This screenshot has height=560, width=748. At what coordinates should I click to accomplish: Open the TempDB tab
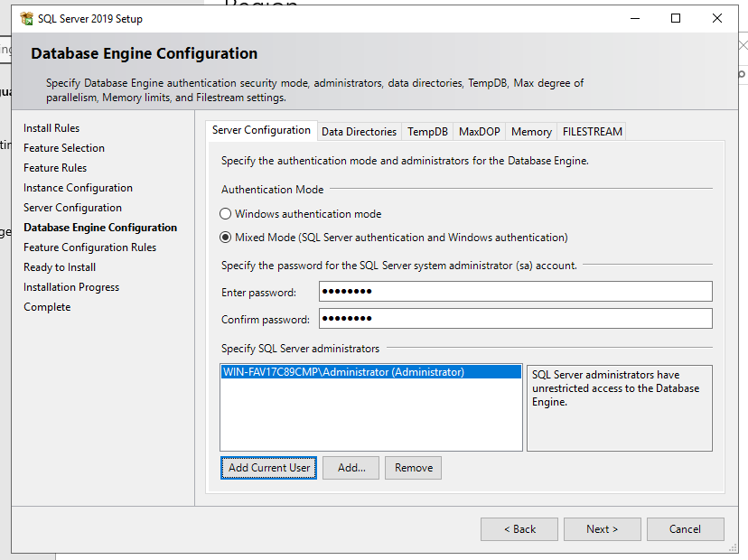pyautogui.click(x=427, y=132)
